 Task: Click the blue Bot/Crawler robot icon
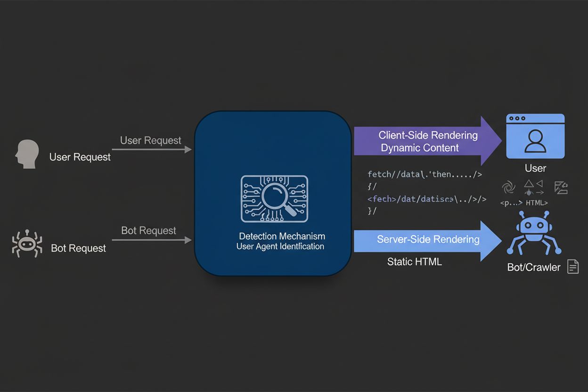(534, 234)
